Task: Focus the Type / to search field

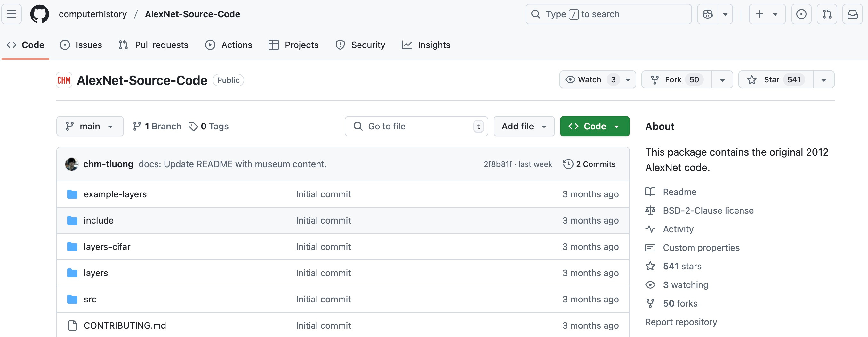Action: coord(608,14)
